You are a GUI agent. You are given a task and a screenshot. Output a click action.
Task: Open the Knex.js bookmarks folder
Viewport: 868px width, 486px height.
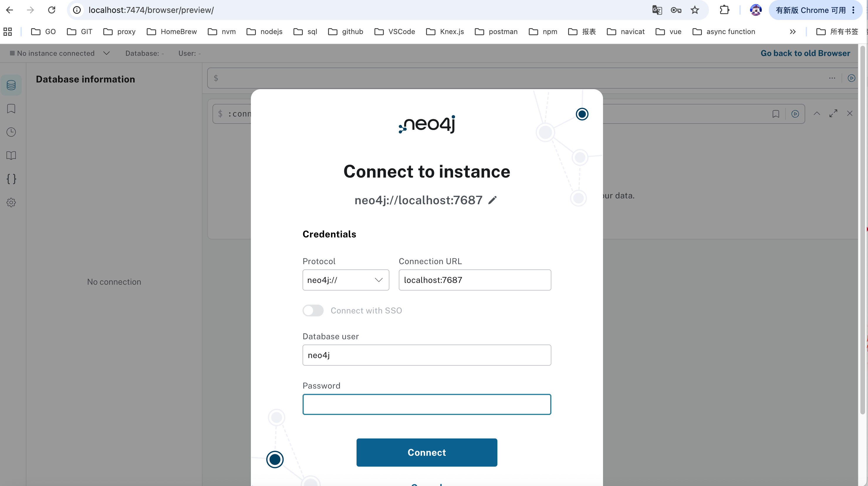(x=445, y=32)
